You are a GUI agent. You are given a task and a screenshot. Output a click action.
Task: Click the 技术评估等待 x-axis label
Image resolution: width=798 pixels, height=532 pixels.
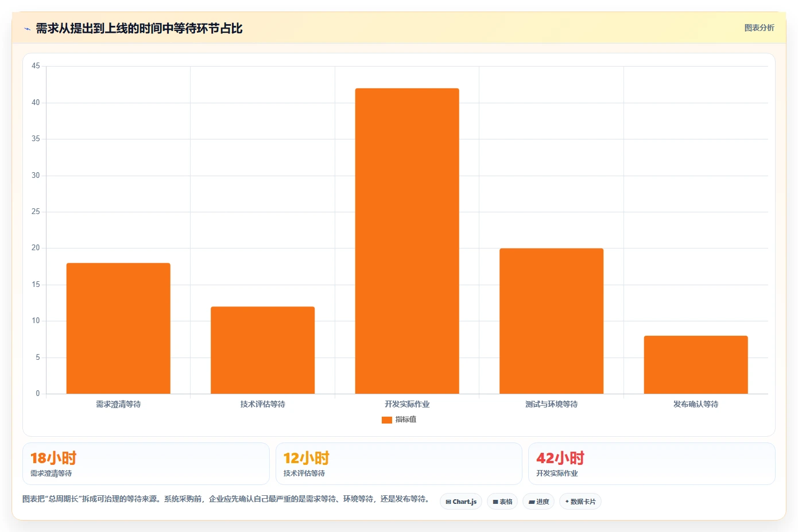tap(262, 404)
